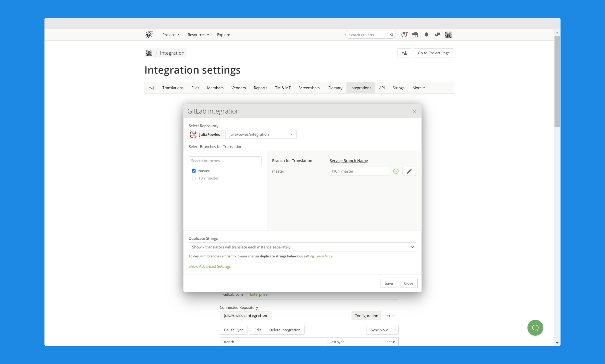Image resolution: width=605 pixels, height=364 pixels.
Task: Click the pencil edit icon for service branch
Action: click(x=409, y=171)
